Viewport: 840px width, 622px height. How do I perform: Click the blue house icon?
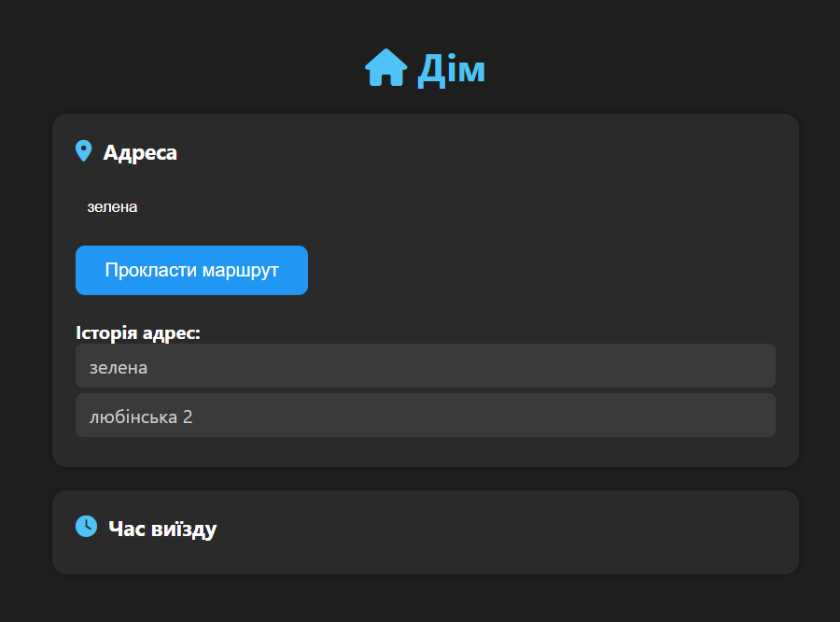[385, 67]
